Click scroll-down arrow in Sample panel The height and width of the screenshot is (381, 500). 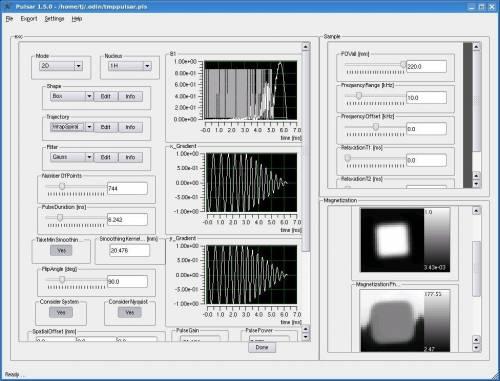476,184
